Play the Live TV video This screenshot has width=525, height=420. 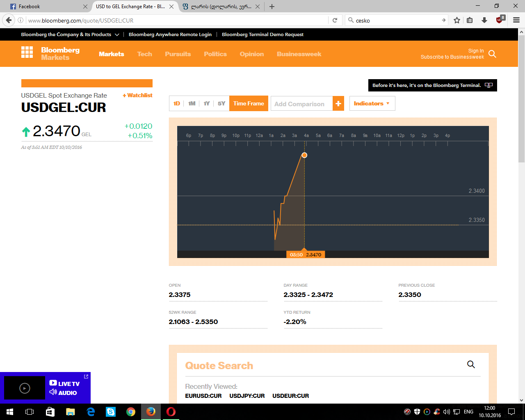point(25,388)
